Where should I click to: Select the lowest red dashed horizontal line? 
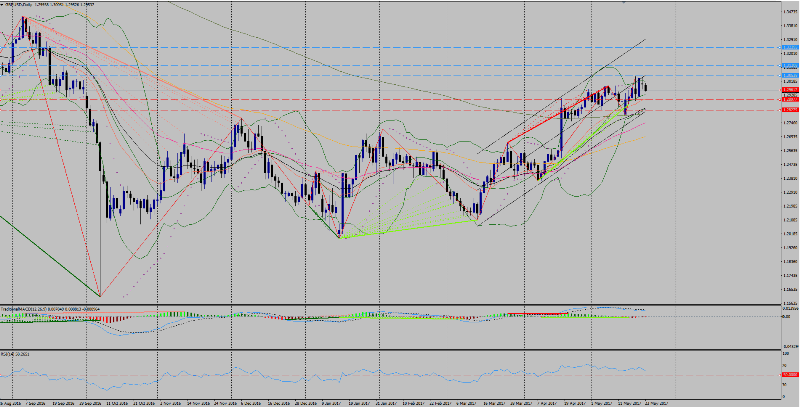[x=400, y=110]
